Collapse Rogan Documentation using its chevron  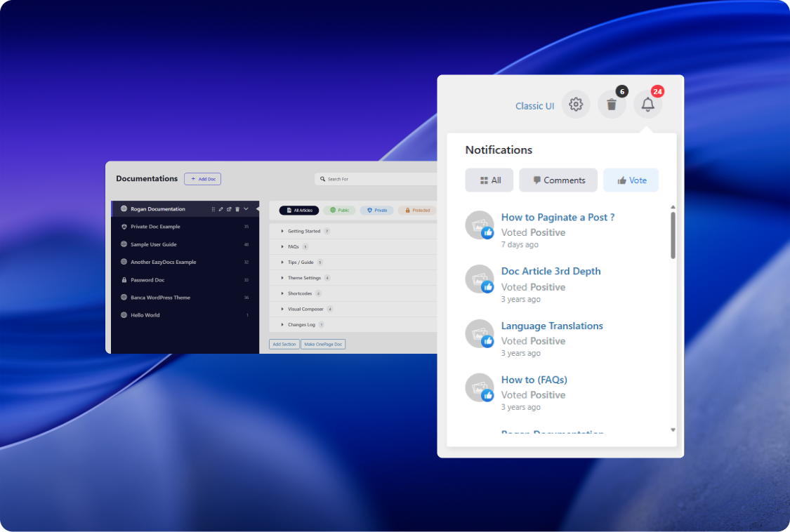click(x=246, y=209)
